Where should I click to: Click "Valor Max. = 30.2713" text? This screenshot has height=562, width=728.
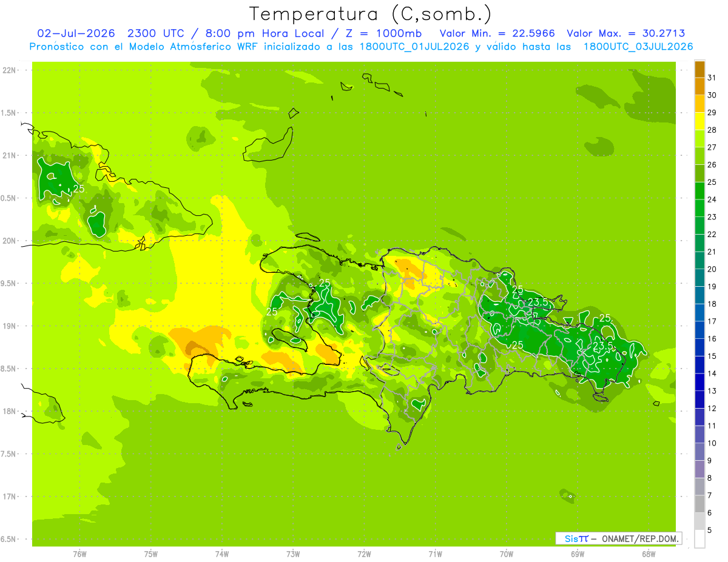pyautogui.click(x=626, y=33)
